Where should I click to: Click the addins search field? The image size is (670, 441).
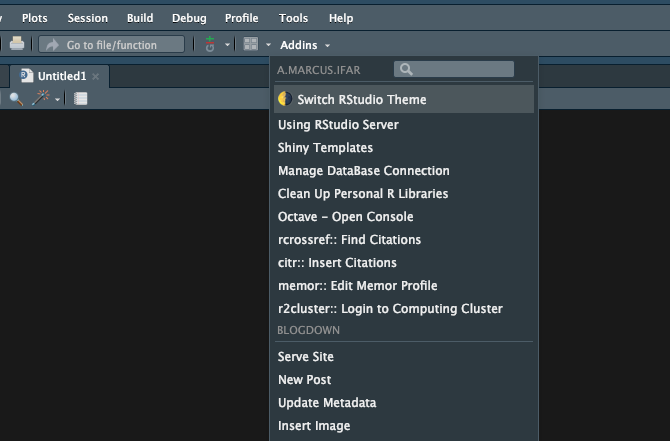pyautogui.click(x=454, y=69)
